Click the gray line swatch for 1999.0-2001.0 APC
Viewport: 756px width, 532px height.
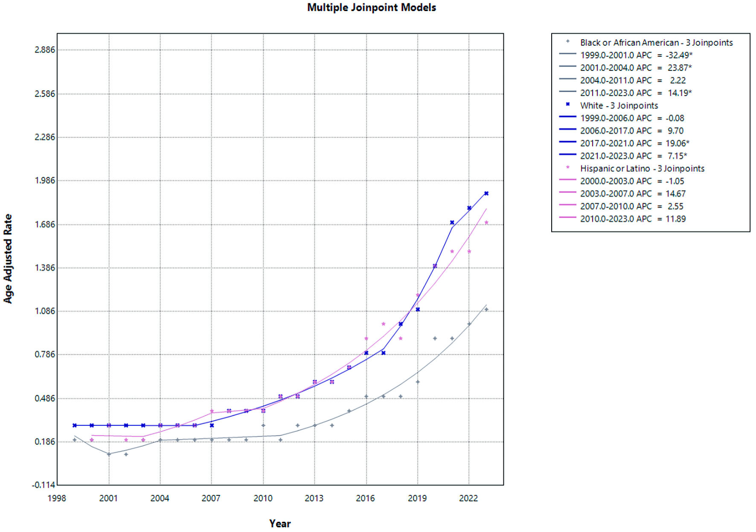(x=567, y=54)
